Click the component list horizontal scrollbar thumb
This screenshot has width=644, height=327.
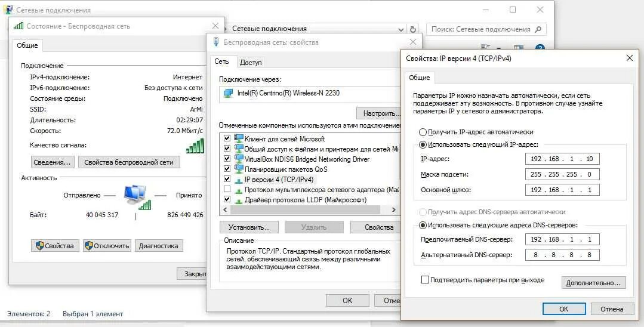point(305,209)
